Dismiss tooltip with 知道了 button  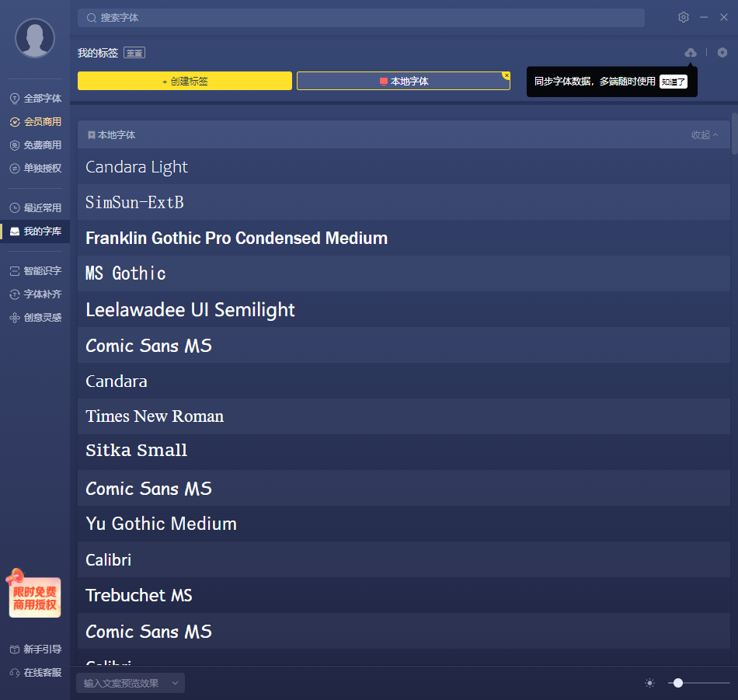673,82
